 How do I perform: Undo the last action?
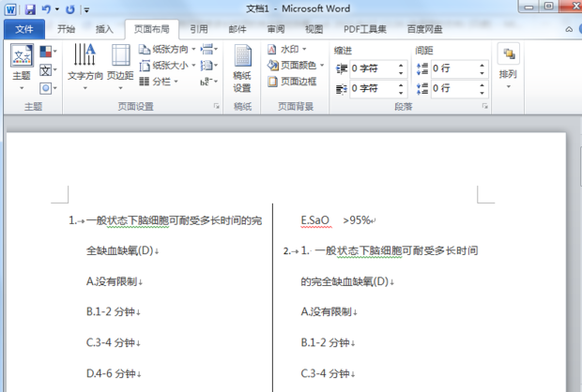coord(46,9)
